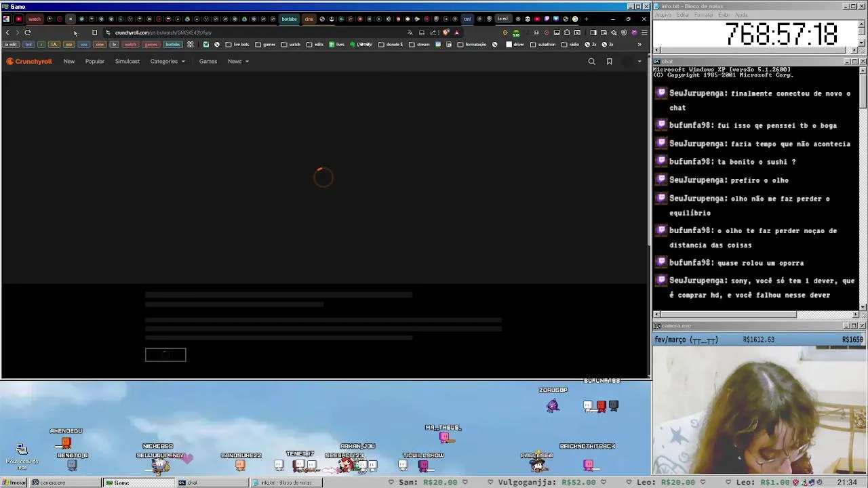
Task: Click the 'I.A.' bookmark chip
Action: [x=54, y=45]
